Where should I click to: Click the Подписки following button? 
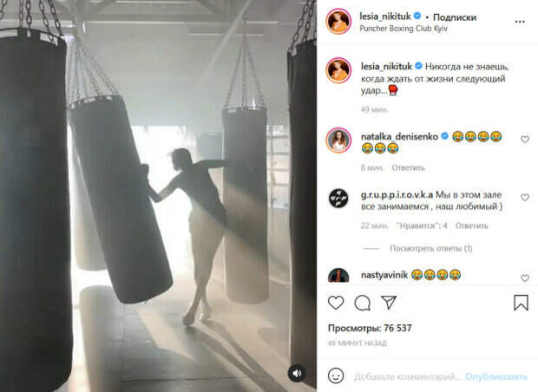coord(455,17)
